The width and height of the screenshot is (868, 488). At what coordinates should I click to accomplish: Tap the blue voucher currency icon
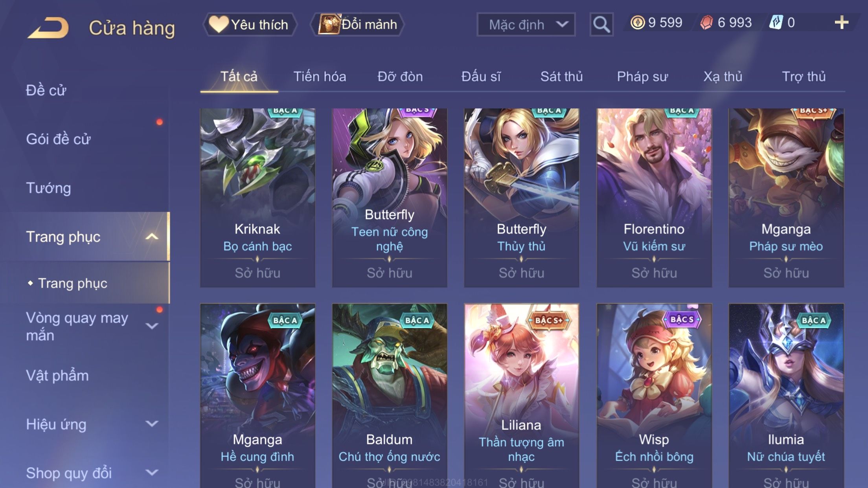pos(776,22)
